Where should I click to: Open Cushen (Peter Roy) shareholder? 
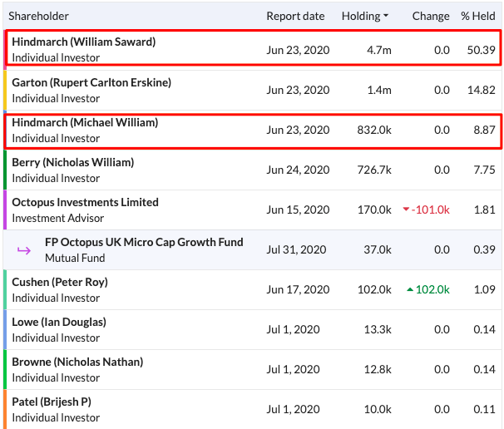(x=60, y=282)
